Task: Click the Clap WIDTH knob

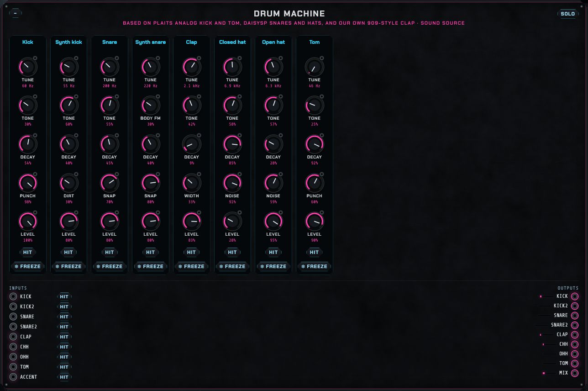Action: 191,183
